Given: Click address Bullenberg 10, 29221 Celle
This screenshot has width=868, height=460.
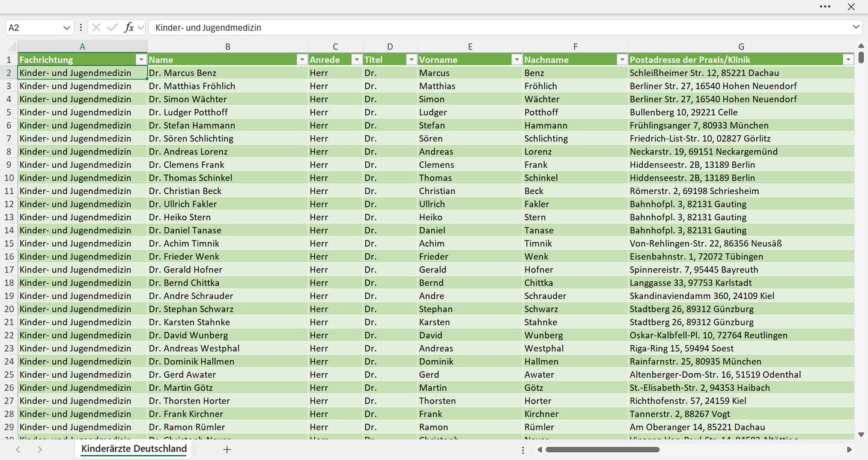Looking at the screenshot, I should coord(741,112).
